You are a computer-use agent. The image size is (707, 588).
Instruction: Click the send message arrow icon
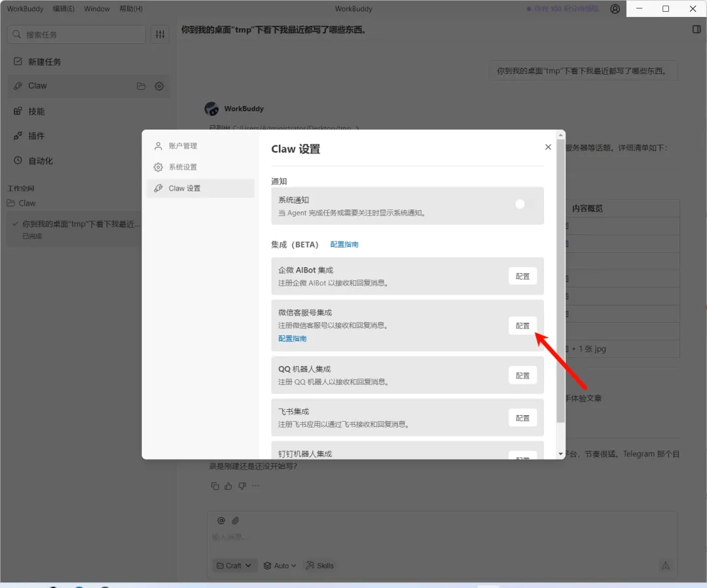click(x=665, y=565)
